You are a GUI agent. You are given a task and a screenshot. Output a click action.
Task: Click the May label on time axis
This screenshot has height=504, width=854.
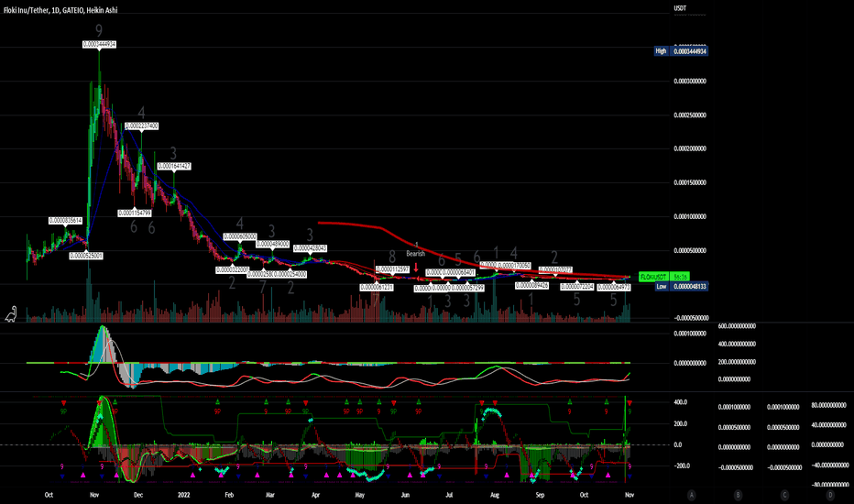point(360,495)
